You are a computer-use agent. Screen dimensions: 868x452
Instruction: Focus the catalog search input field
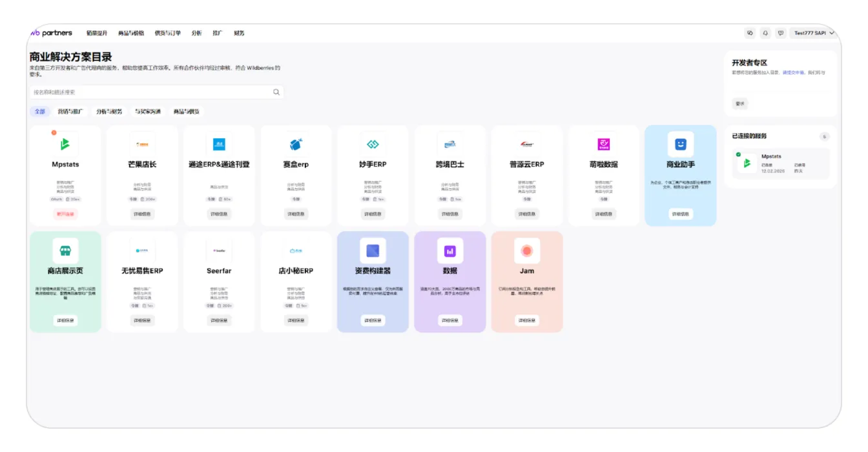pyautogui.click(x=156, y=92)
